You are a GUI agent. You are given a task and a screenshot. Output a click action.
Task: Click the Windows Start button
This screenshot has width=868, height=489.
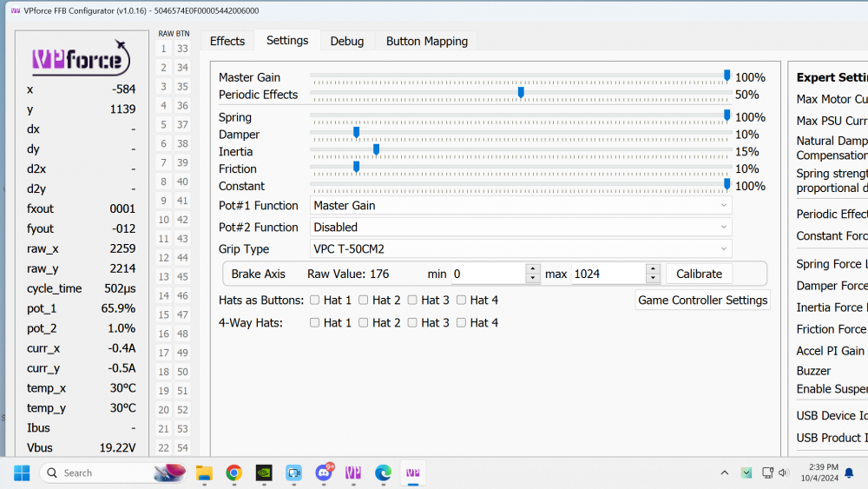pyautogui.click(x=22, y=472)
